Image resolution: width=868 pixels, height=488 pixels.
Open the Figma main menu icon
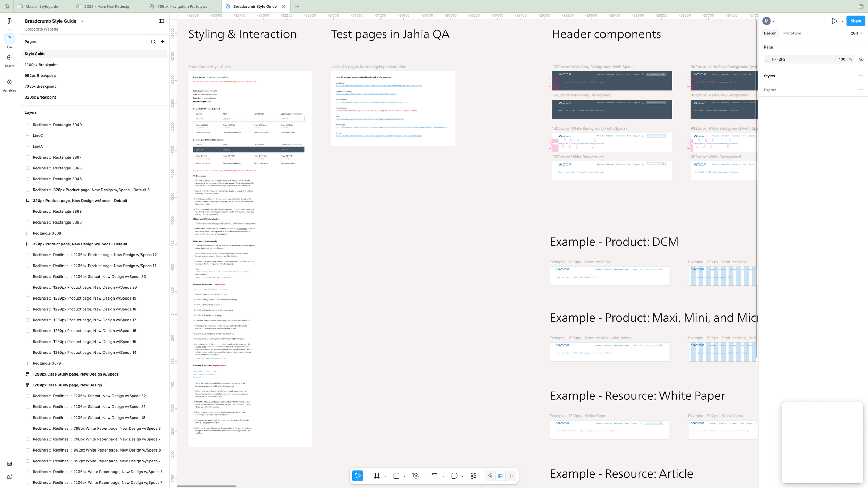[x=9, y=21]
